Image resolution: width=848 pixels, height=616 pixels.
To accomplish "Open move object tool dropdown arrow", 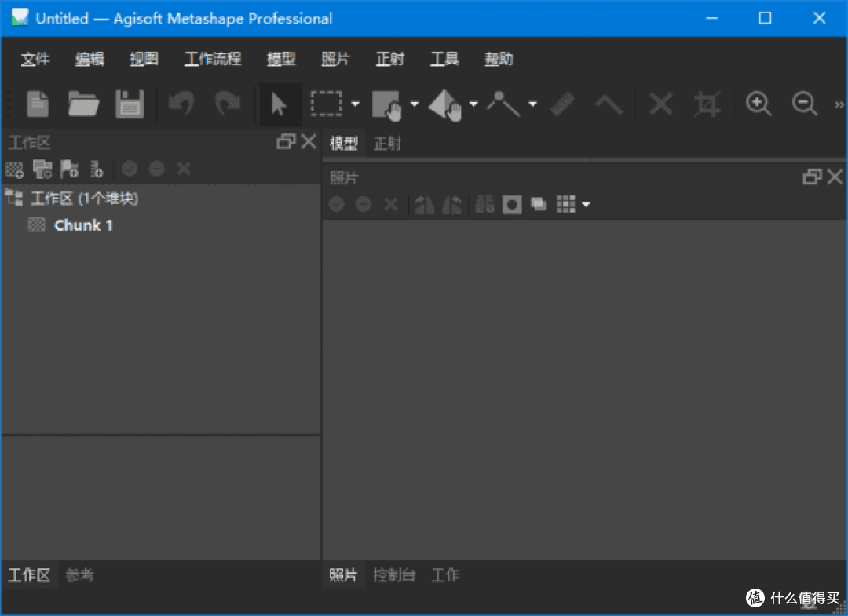I will click(x=473, y=104).
